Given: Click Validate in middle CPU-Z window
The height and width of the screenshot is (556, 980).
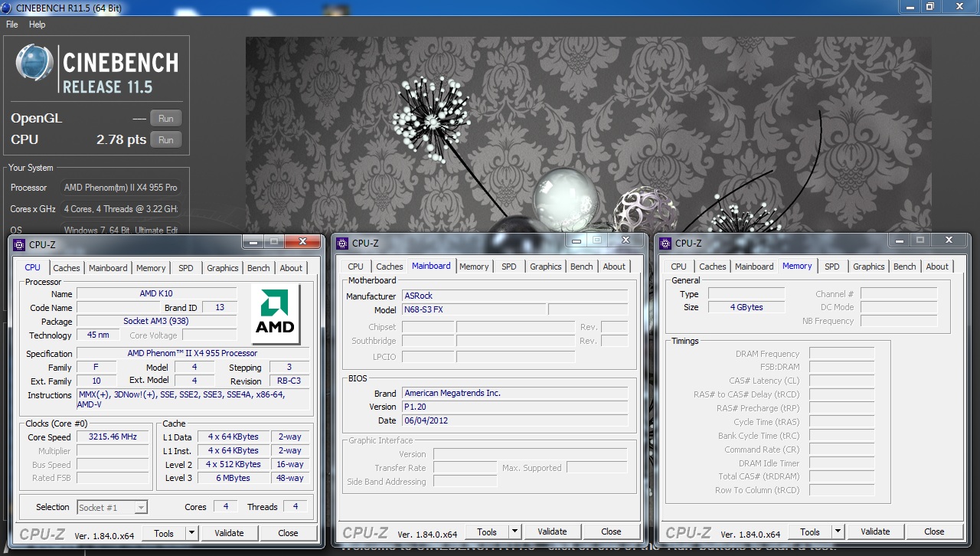Looking at the screenshot, I should click(x=552, y=531).
